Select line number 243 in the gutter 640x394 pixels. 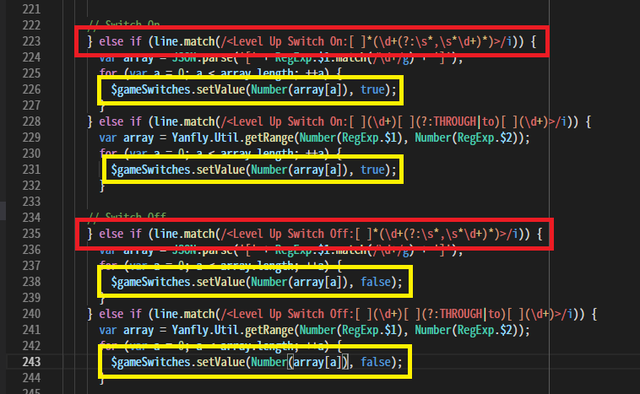click(31, 362)
